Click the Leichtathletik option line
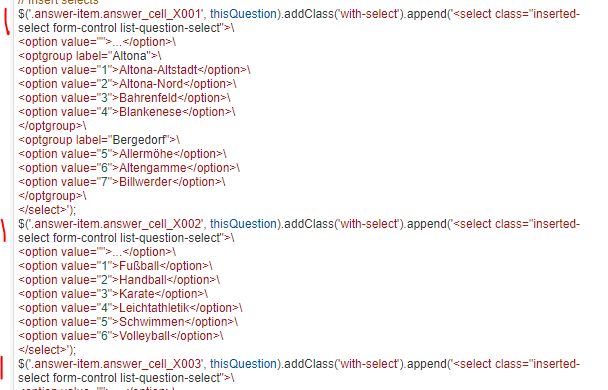This screenshot has height=390, width=608. pos(130,308)
